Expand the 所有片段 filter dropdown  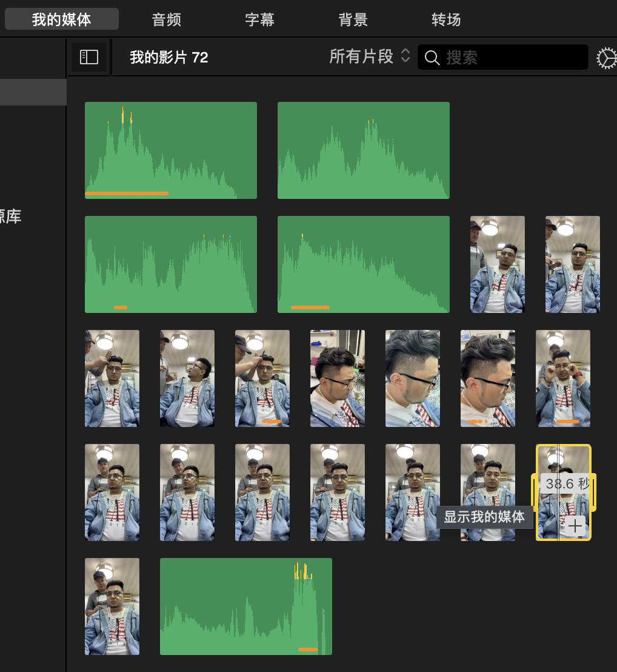pyautogui.click(x=370, y=57)
